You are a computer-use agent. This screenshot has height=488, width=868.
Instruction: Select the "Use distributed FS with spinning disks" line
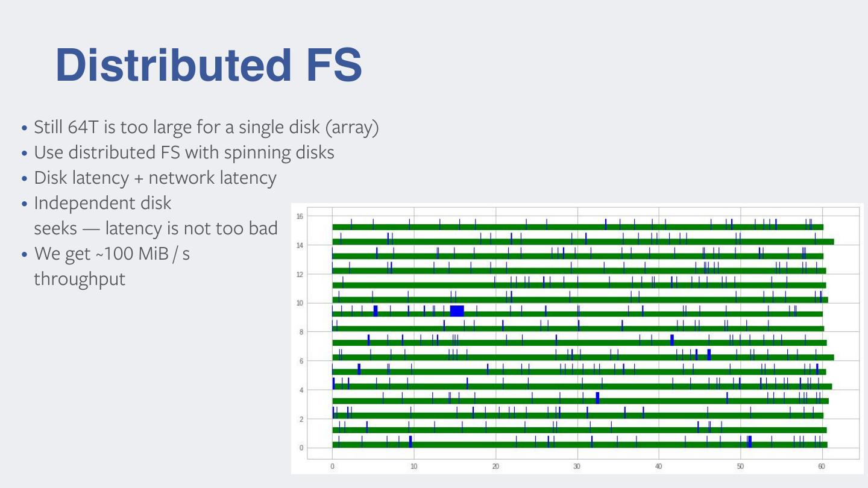click(184, 153)
